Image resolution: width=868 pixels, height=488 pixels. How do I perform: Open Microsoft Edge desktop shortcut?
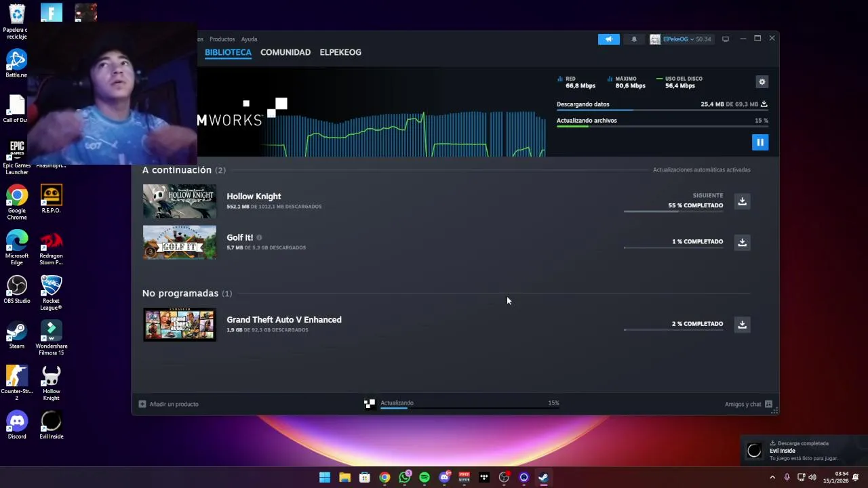tap(17, 248)
